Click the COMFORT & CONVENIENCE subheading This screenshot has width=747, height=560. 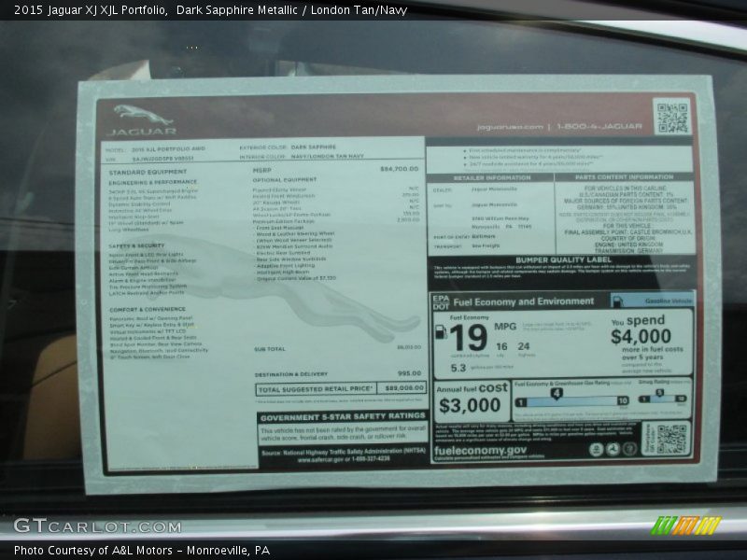click(x=148, y=309)
